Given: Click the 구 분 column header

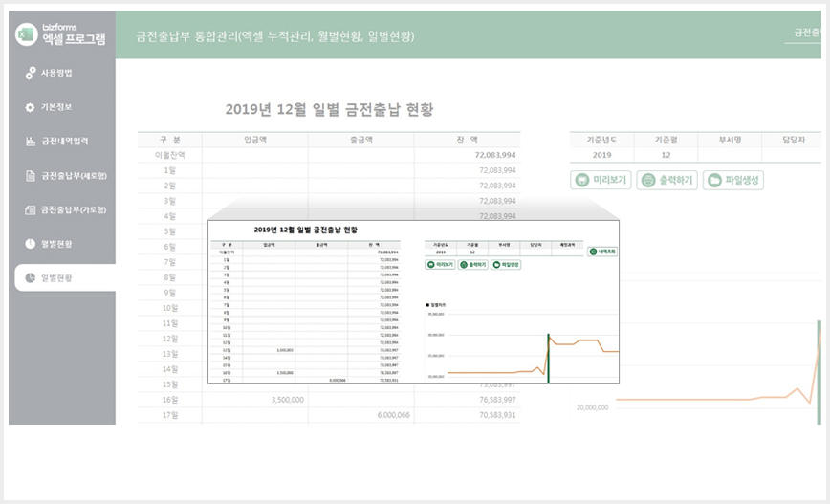Looking at the screenshot, I should click(170, 140).
